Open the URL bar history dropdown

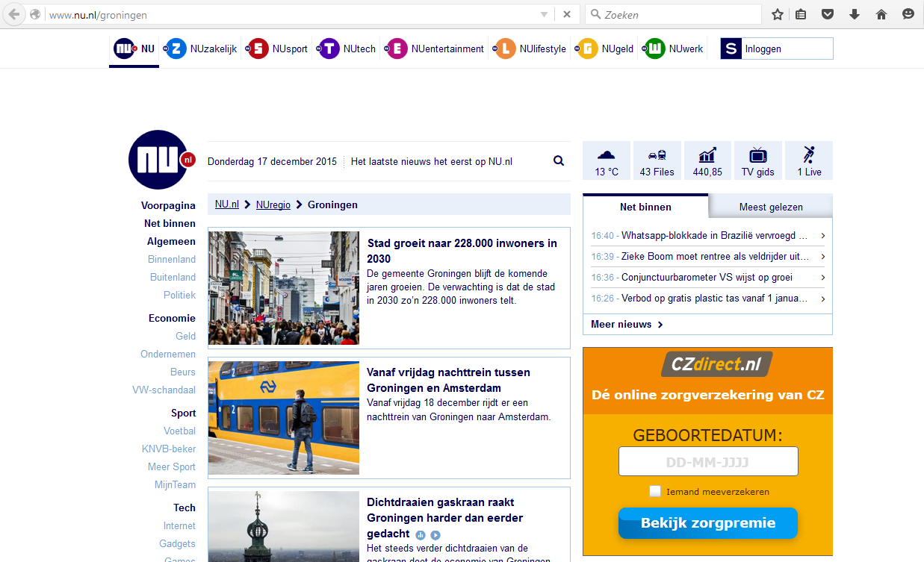point(545,13)
